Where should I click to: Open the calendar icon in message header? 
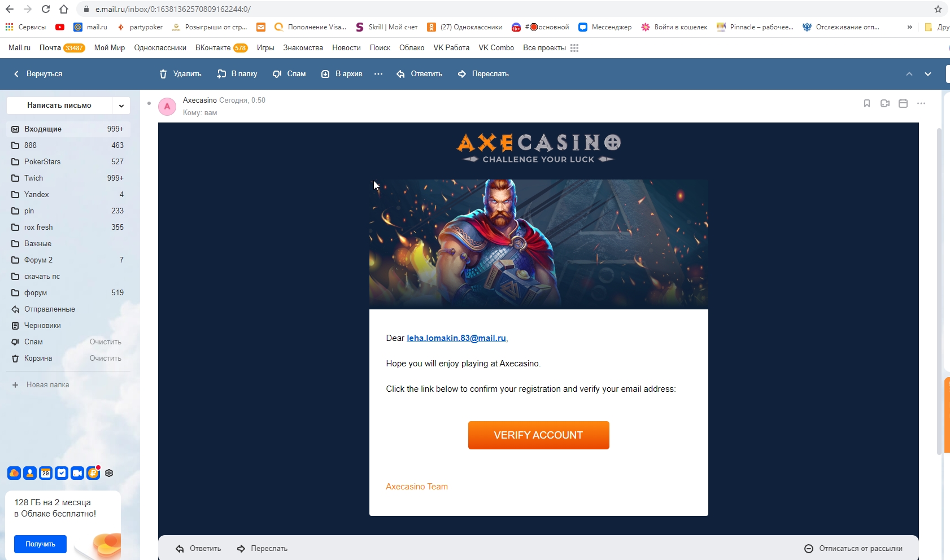(903, 103)
